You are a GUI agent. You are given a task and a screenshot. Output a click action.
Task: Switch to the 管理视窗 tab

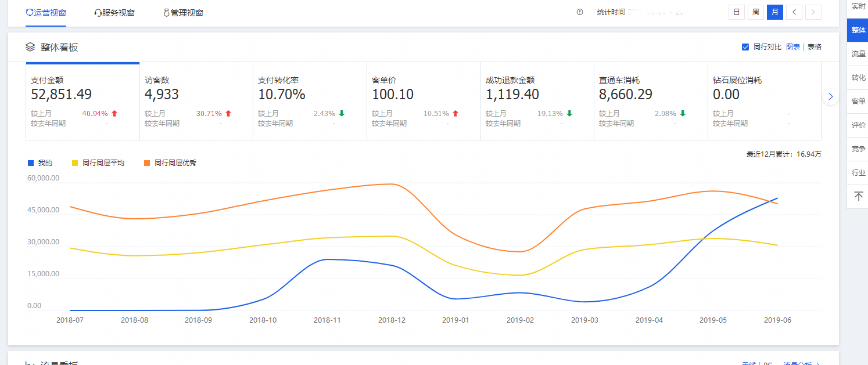click(x=183, y=13)
